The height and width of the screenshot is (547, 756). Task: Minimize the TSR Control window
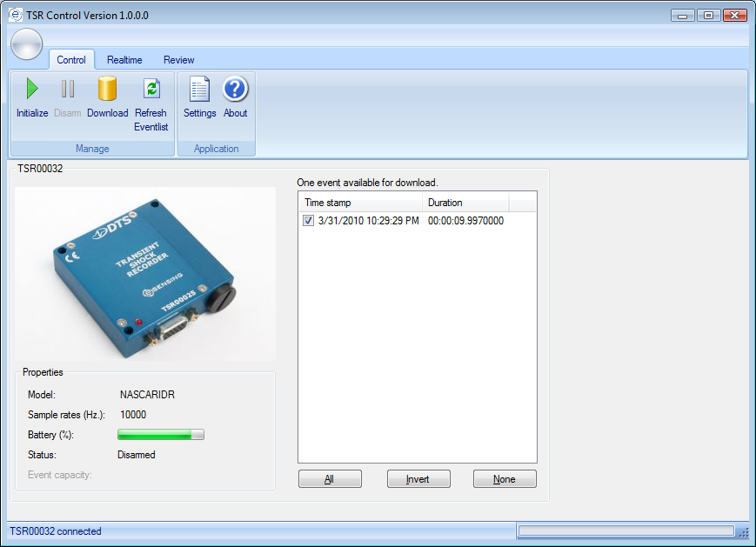point(683,16)
